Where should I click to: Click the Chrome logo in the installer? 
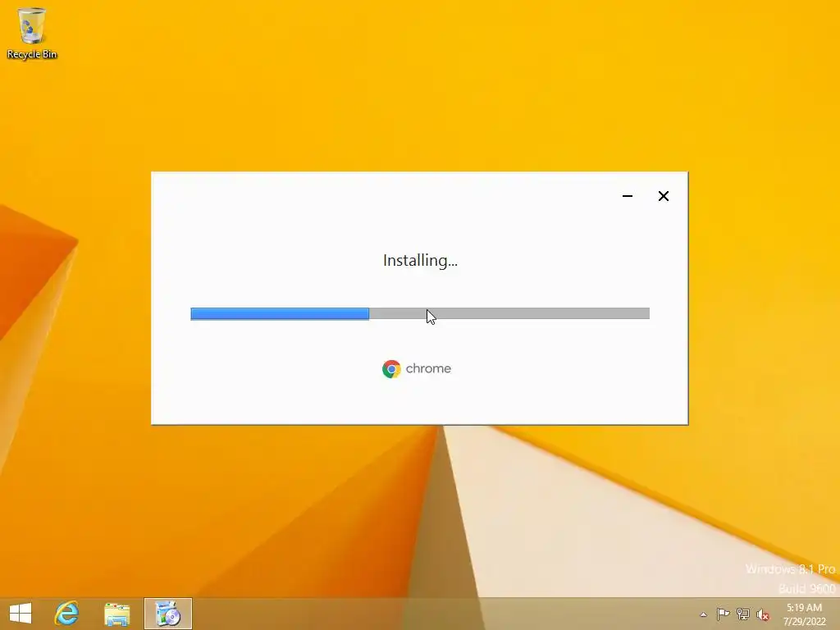[391, 368]
